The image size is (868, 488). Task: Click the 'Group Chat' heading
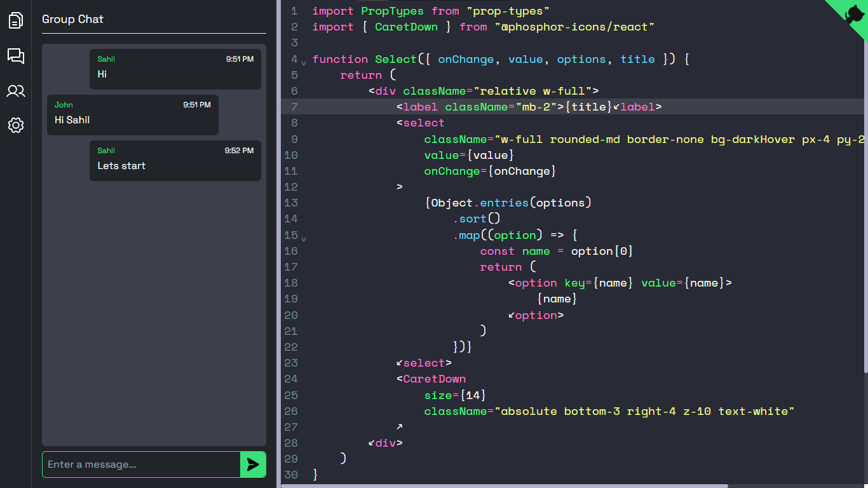72,19
